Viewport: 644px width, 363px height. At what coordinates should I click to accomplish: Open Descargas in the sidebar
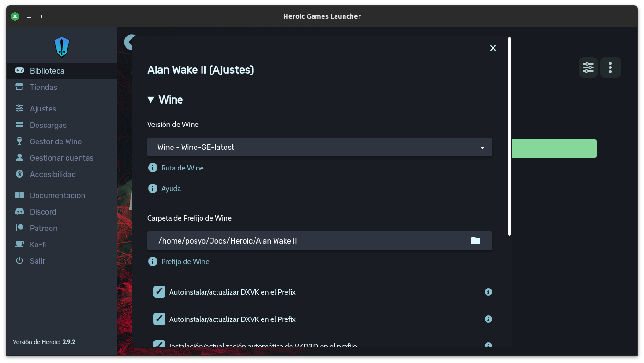(x=48, y=125)
